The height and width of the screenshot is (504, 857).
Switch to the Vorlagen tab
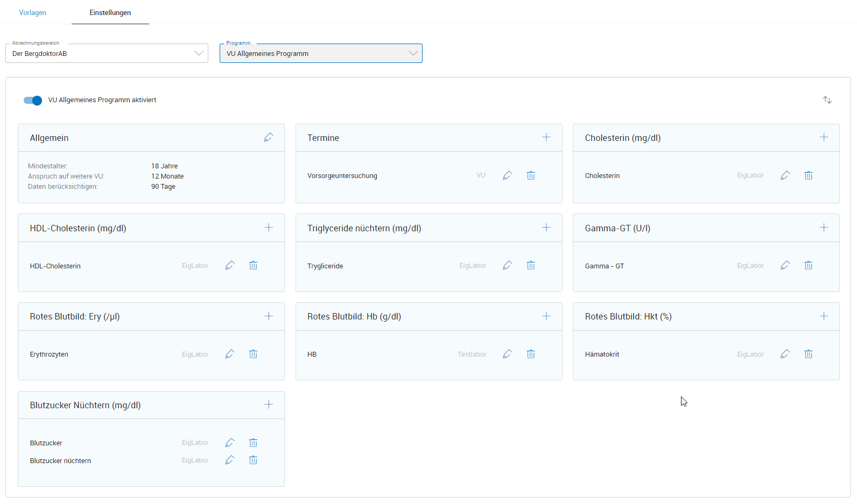(x=33, y=12)
